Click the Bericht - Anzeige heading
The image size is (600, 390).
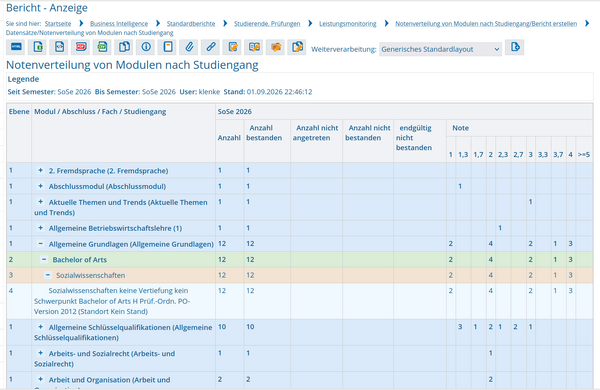pos(47,8)
